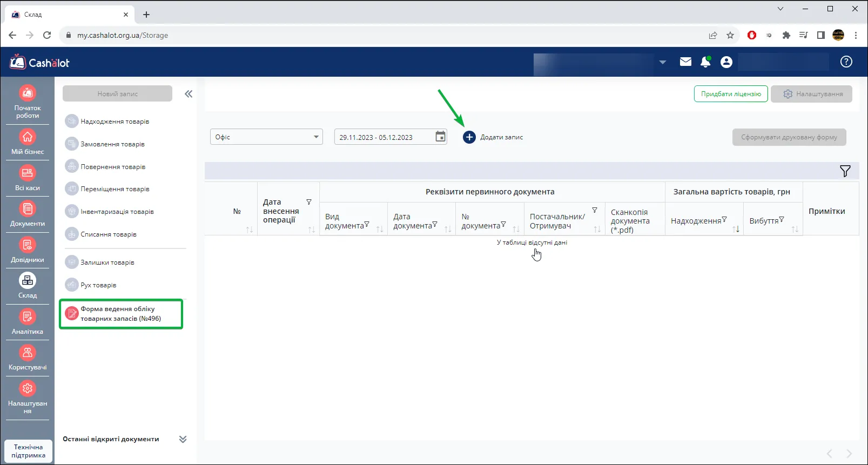Open the Склад sidebar section
Viewport: 868px width, 465px height.
point(28,286)
